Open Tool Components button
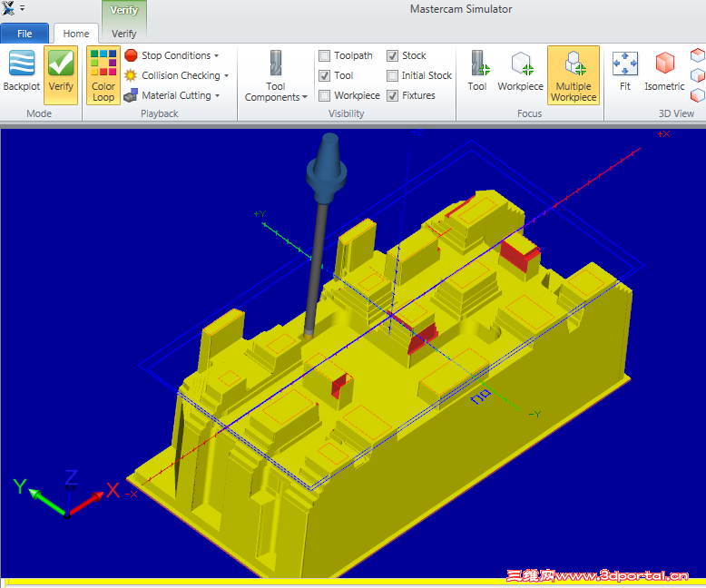Image resolution: width=706 pixels, height=588 pixels. click(x=276, y=75)
